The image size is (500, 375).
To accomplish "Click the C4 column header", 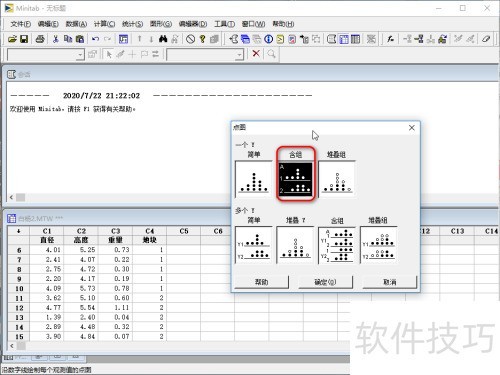I will 150,231.
